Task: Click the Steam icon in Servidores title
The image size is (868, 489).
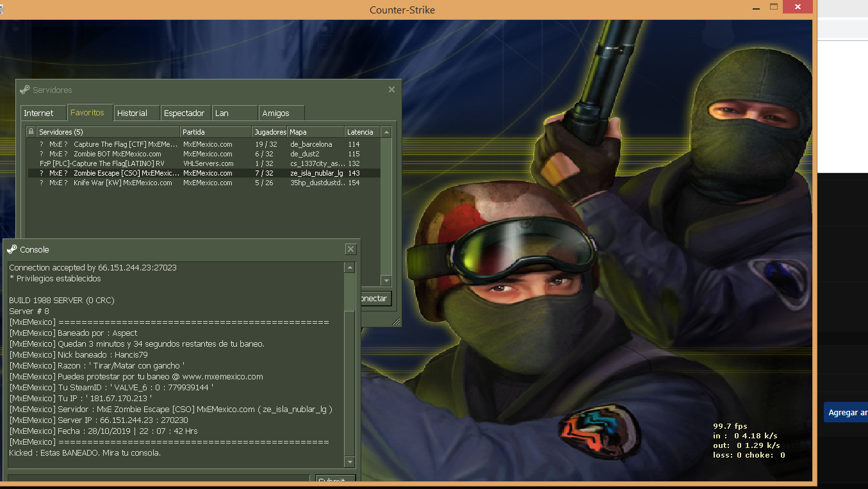Action: pyautogui.click(x=25, y=90)
